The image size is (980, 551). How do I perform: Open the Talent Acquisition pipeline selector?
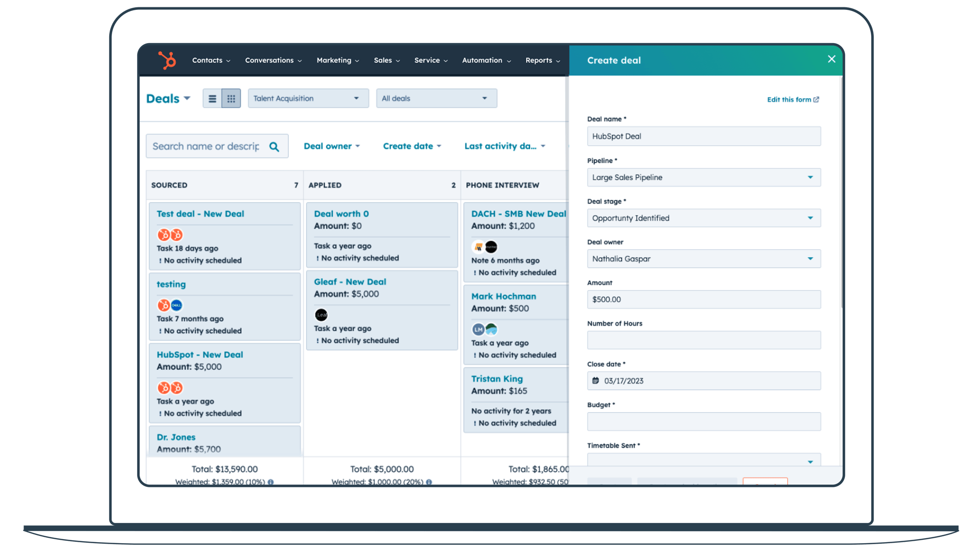pyautogui.click(x=308, y=98)
